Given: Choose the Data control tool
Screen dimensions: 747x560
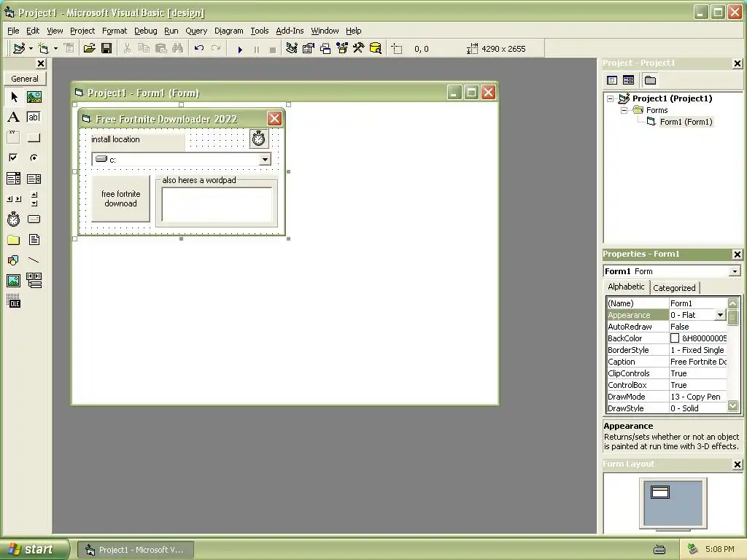Looking at the screenshot, I should click(x=34, y=281).
